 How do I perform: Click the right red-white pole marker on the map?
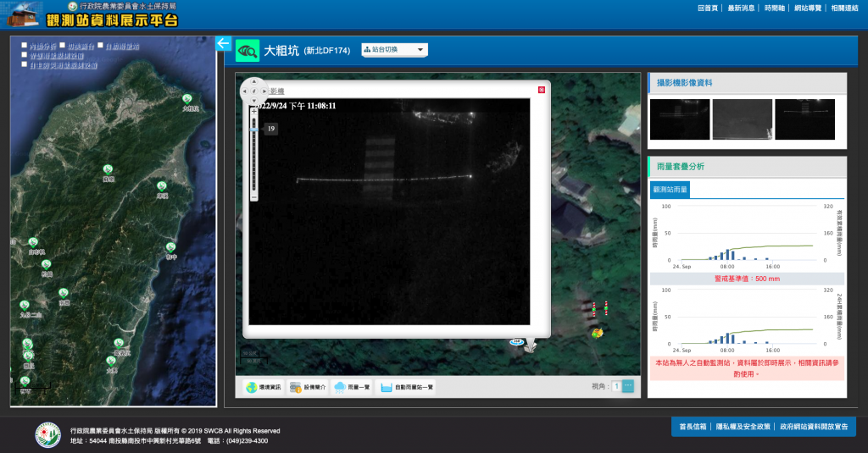[606, 307]
